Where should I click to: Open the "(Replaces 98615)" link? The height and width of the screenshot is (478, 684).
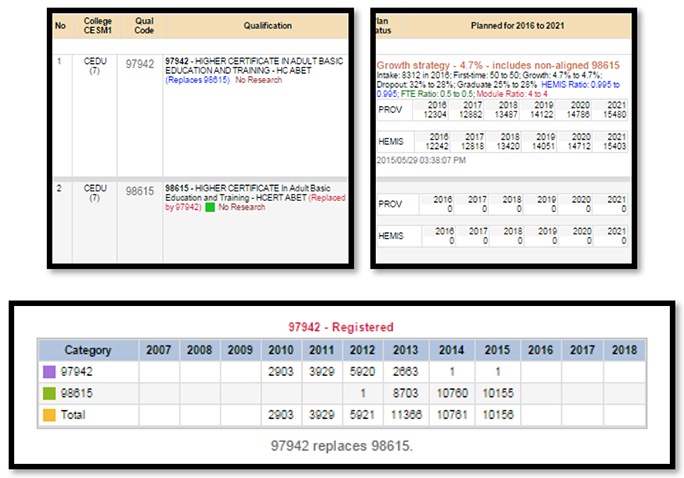[x=198, y=80]
